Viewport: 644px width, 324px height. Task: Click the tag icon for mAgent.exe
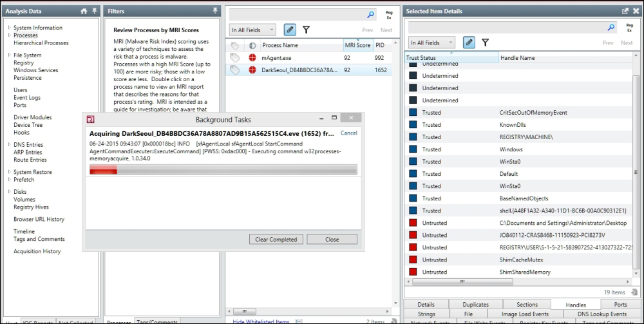coord(234,58)
